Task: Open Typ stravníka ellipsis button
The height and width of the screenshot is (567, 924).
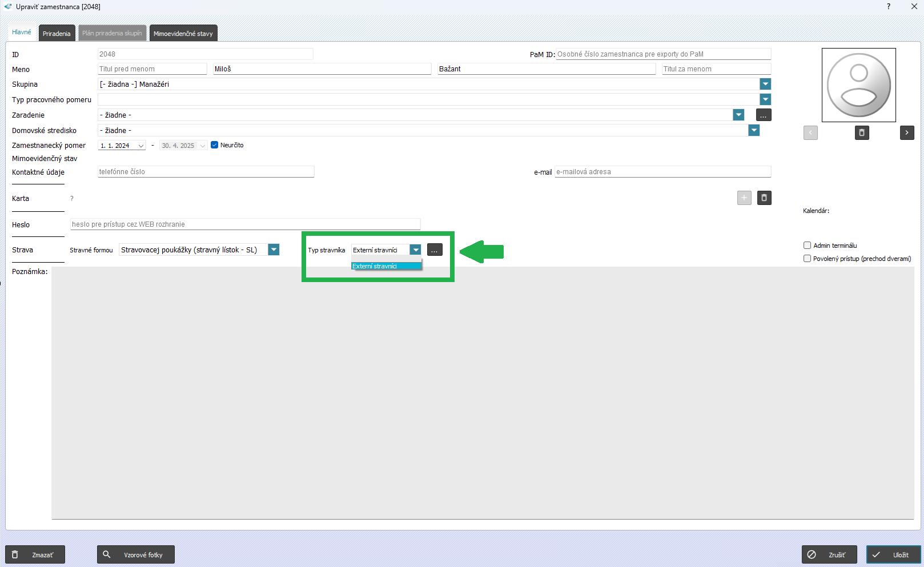Action: [x=435, y=250]
